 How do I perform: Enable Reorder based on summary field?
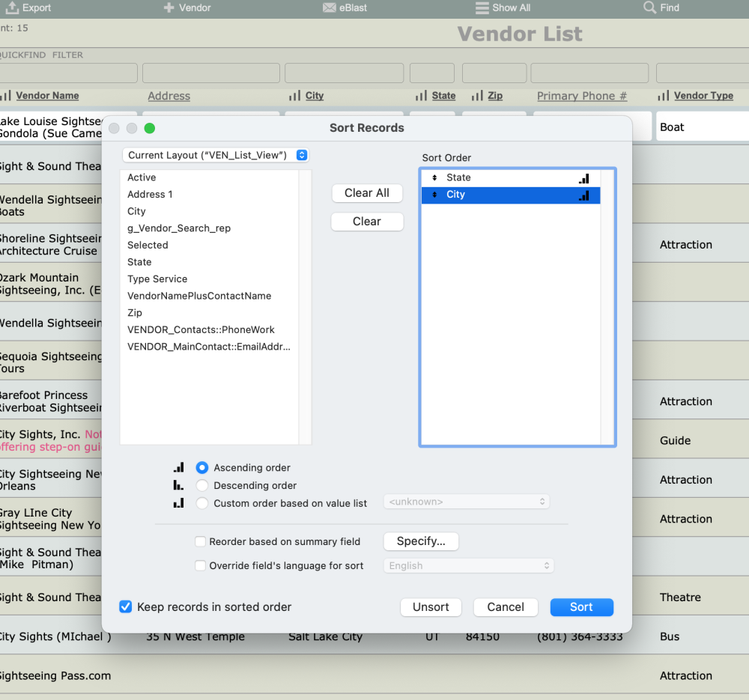coord(201,541)
